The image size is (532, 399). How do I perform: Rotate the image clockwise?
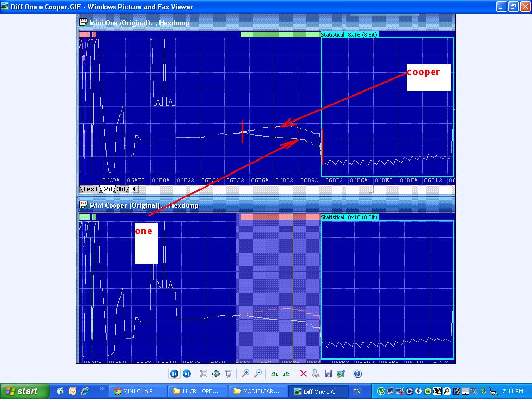pos(274,374)
